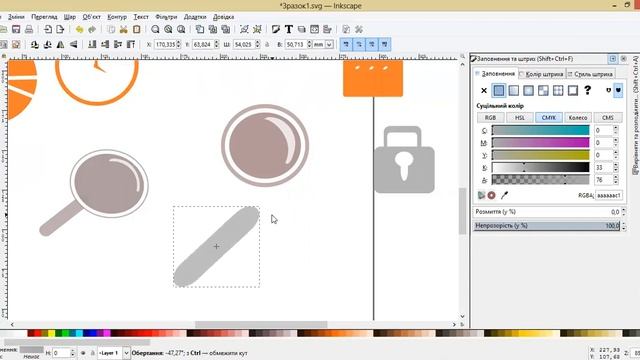Select CMS color mode button
The image size is (640, 360).
point(608,118)
